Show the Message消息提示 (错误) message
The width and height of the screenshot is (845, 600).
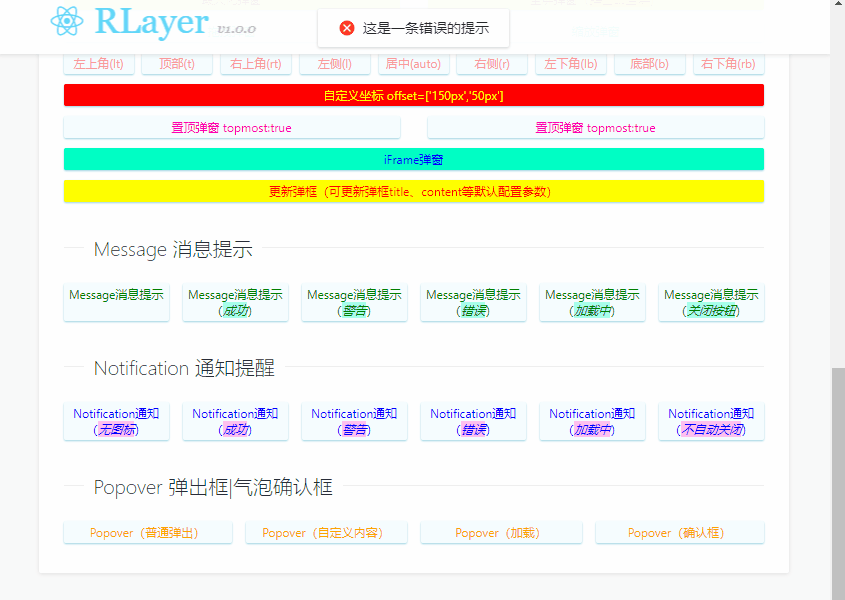(x=473, y=301)
